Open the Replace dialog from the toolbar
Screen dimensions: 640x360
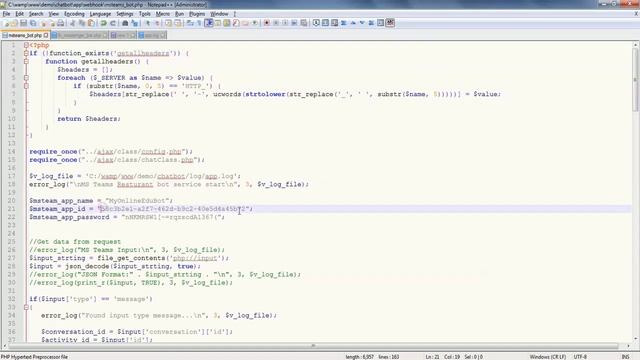click(135, 23)
